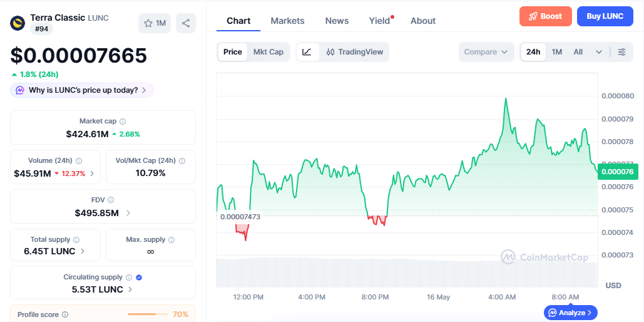Switch to line chart icon
The width and height of the screenshot is (644, 322).
point(307,52)
